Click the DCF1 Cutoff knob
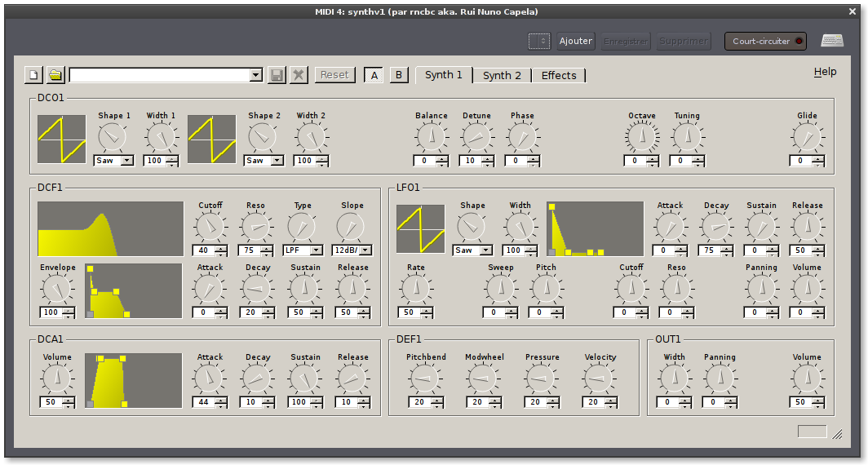This screenshot has height=465, width=868. (x=209, y=226)
